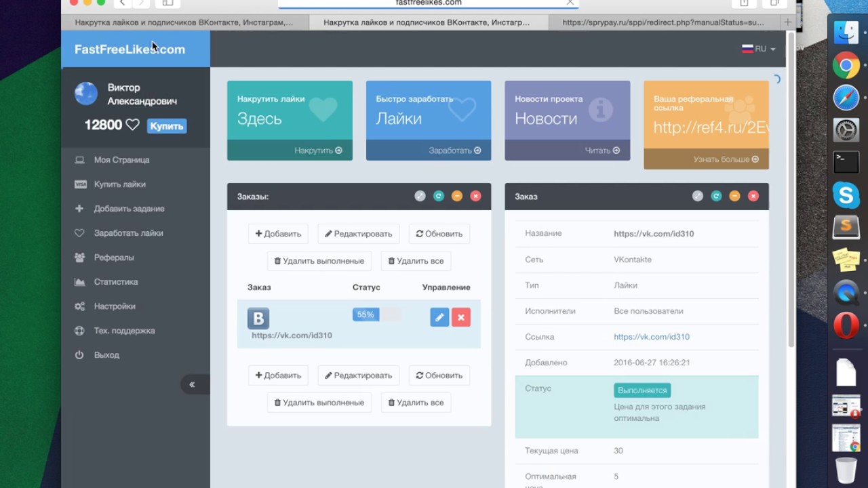The width and height of the screenshot is (868, 488).
Task: Collapse the sidebar with the double-chevron button
Action: coord(195,384)
